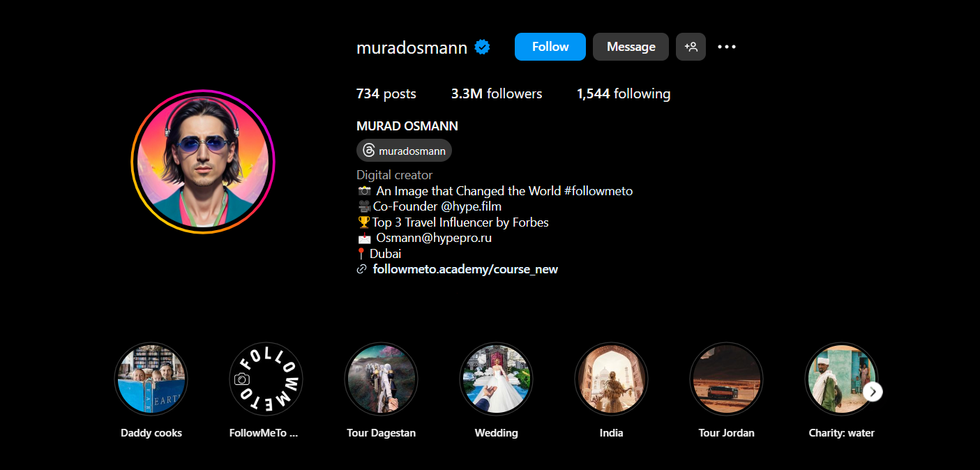The image size is (980, 470).
Task: Show next highlights with the arrow
Action: click(873, 392)
